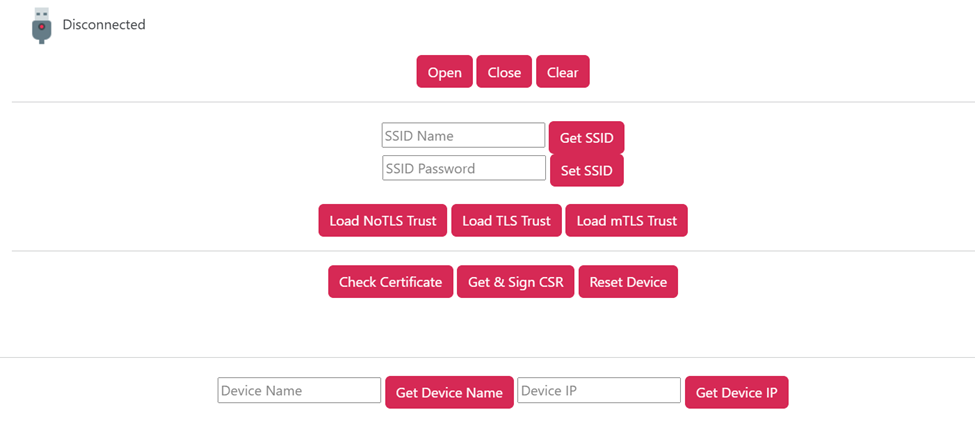Image resolution: width=975 pixels, height=433 pixels.
Task: Click Get & Sign CSR
Action: point(515,282)
